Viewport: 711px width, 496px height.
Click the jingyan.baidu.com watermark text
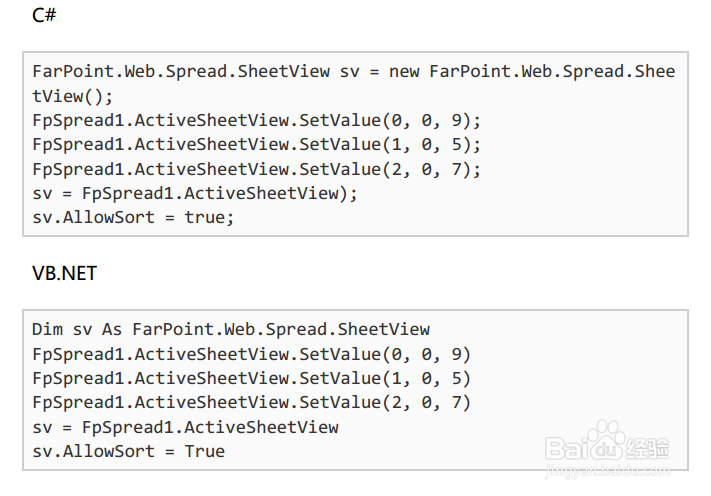[x=607, y=471]
